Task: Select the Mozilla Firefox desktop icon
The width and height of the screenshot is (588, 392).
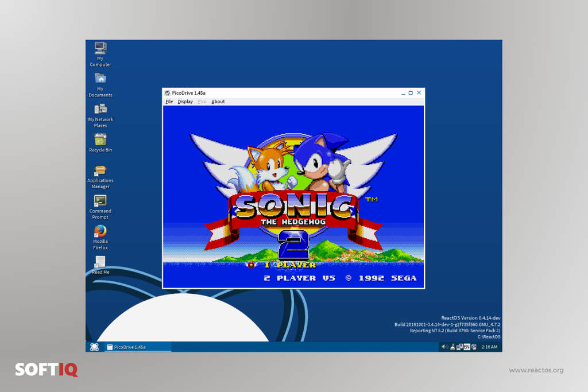Action: tap(100, 238)
